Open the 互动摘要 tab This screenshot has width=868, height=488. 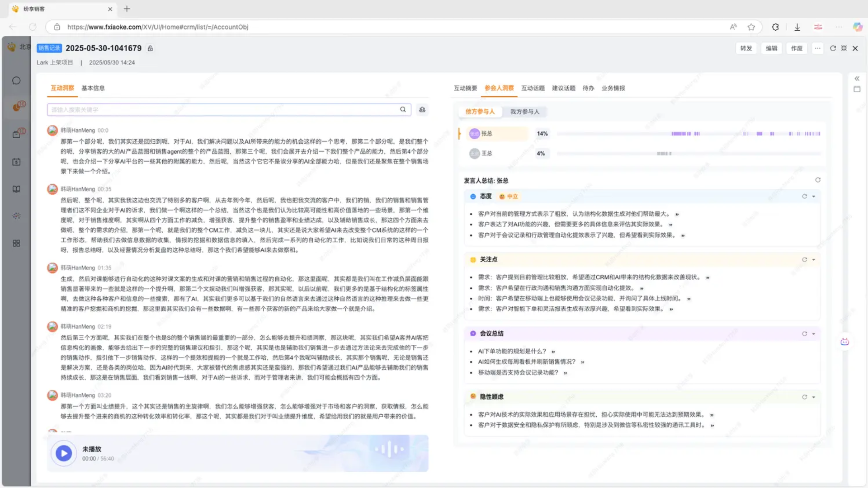click(x=465, y=88)
